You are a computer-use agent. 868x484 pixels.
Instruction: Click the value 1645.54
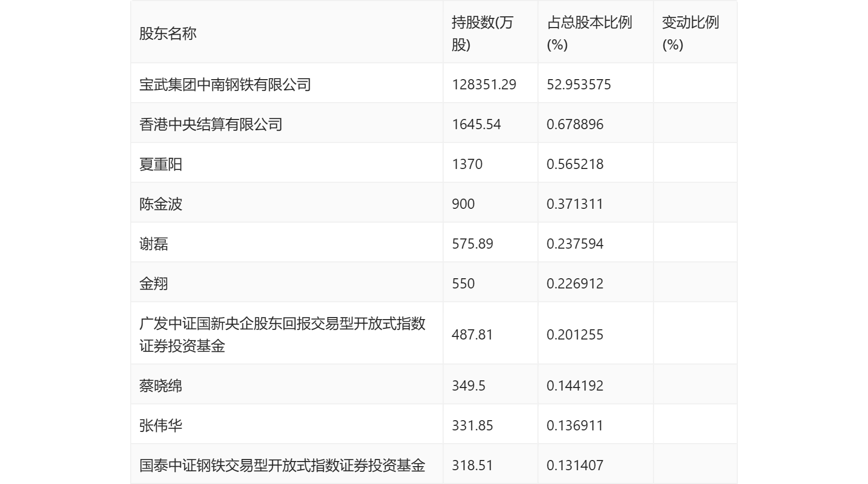point(476,124)
